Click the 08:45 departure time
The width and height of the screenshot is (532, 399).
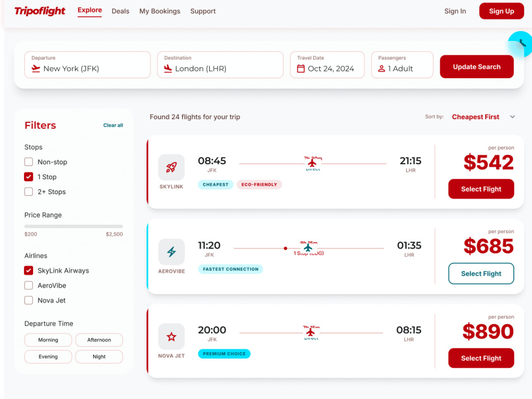[212, 161]
